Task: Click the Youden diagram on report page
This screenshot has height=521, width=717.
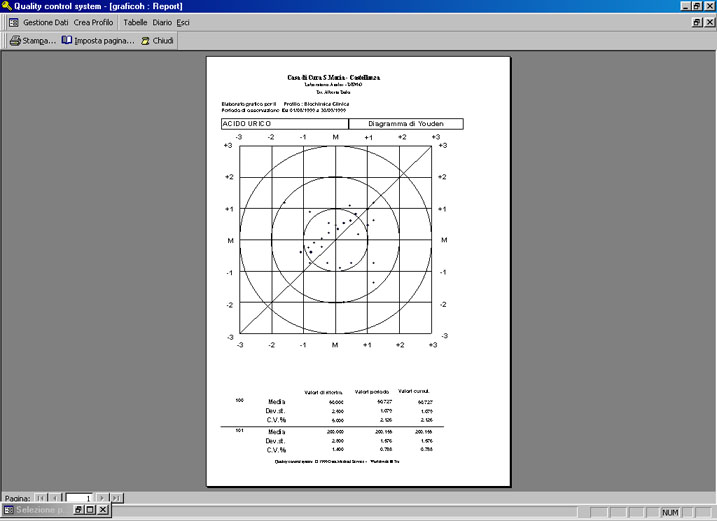Action: (x=336, y=240)
